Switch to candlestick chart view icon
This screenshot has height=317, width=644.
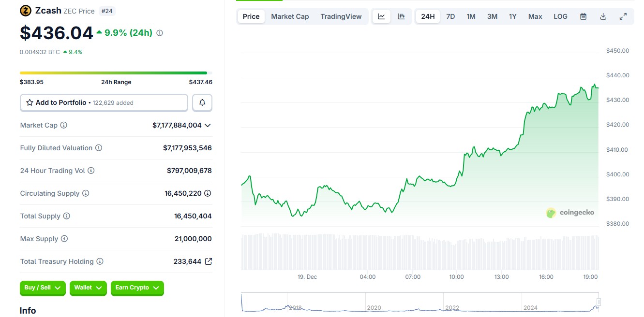pos(401,16)
